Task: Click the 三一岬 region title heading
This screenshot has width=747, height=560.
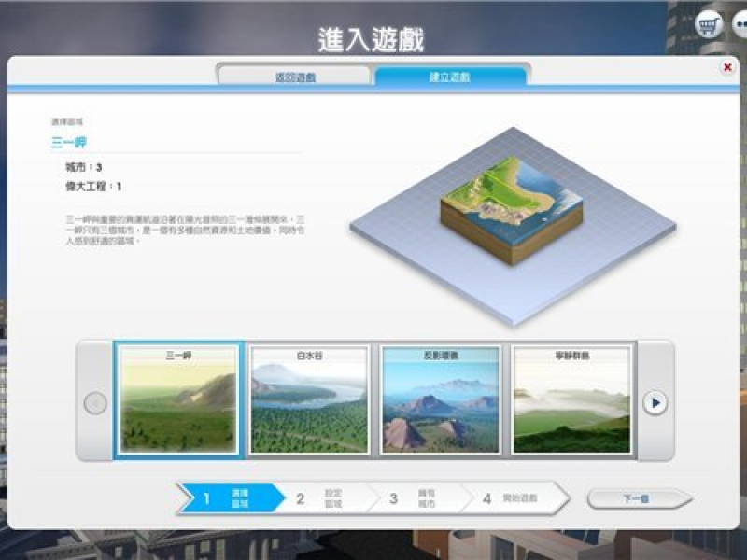Action: 69,142
